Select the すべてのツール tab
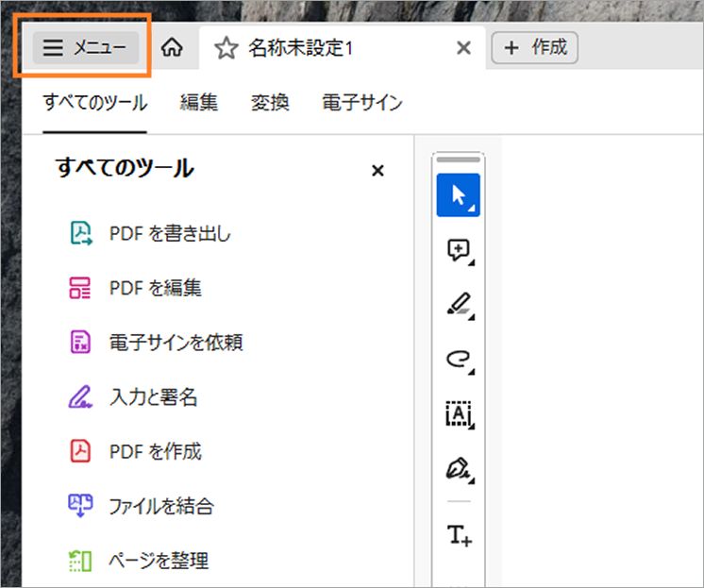Screen dimensions: 704x588 95,103
